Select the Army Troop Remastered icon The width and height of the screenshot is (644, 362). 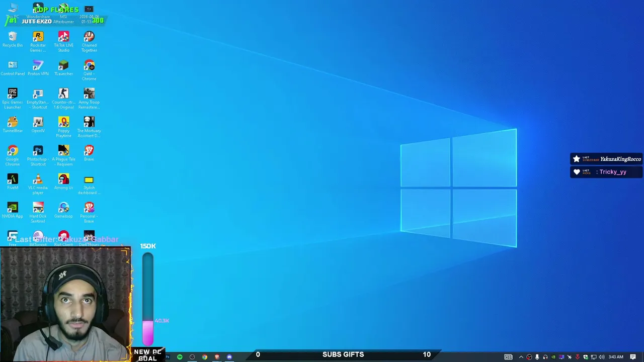pyautogui.click(x=89, y=99)
